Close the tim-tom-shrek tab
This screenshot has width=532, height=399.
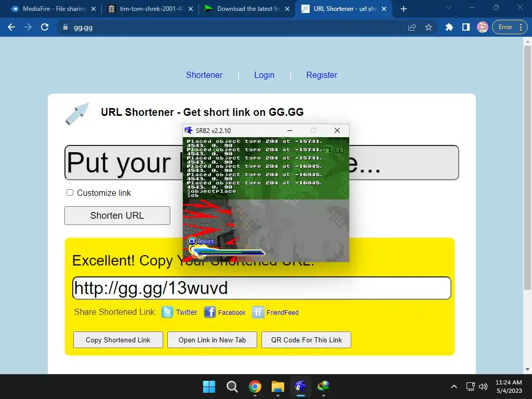191,9
